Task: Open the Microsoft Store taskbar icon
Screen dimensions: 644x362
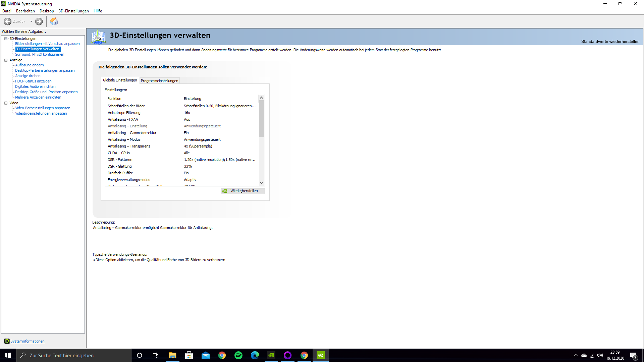Action: (x=189, y=355)
